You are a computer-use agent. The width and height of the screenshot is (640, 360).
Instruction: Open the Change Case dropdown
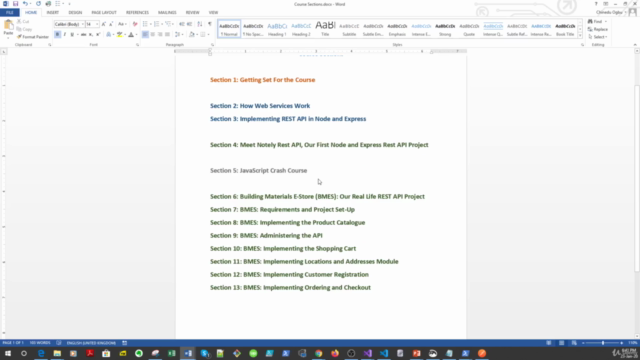122,24
